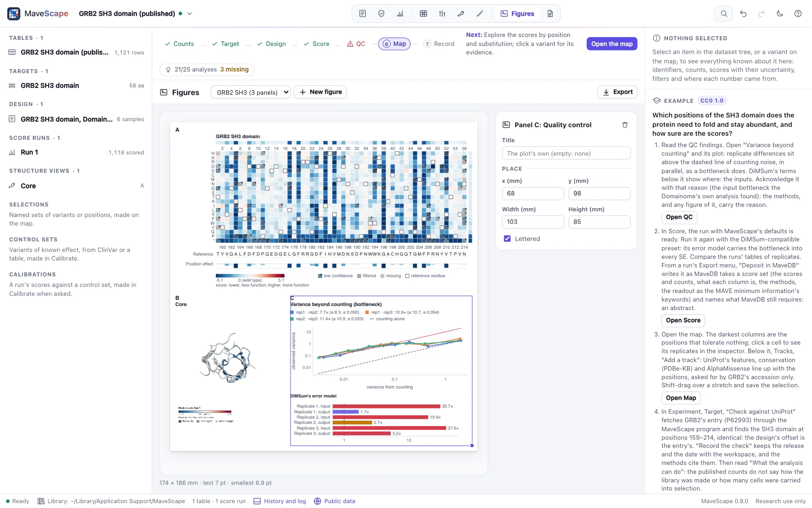Expand the dataset chevron beside GRB2 SH3 domain (published)

click(x=189, y=13)
